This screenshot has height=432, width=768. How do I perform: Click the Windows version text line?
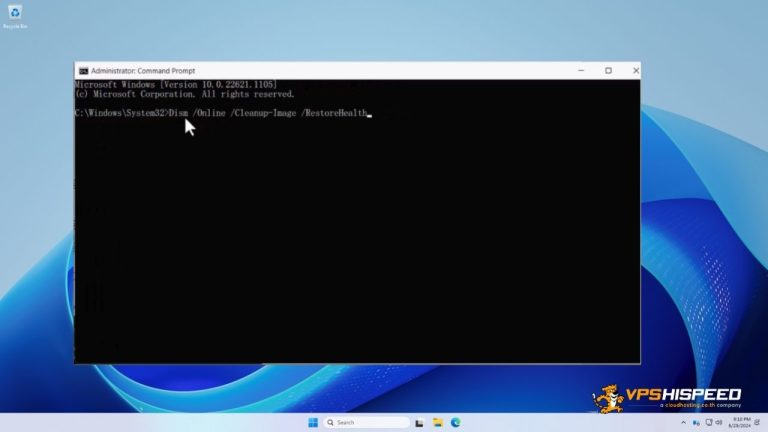176,85
